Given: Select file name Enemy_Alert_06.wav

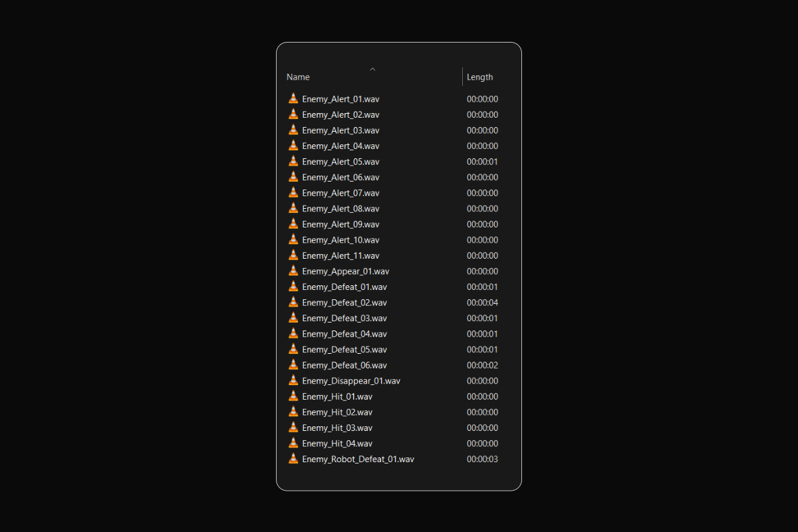Looking at the screenshot, I should [340, 178].
